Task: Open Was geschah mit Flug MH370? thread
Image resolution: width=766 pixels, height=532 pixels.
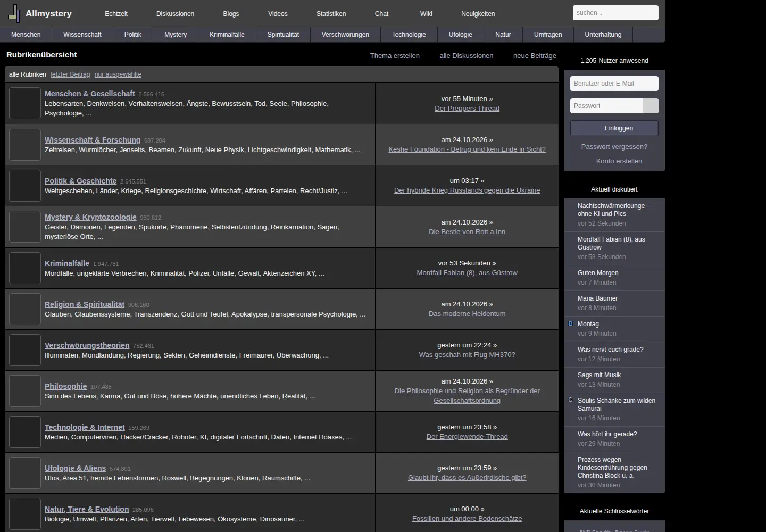Action: point(467,355)
